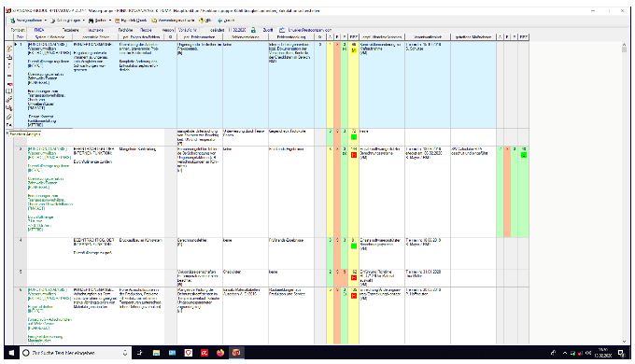This screenshot has width=635, height=364.
Task: Open Firefox from the taskbar
Action: coord(219,353)
